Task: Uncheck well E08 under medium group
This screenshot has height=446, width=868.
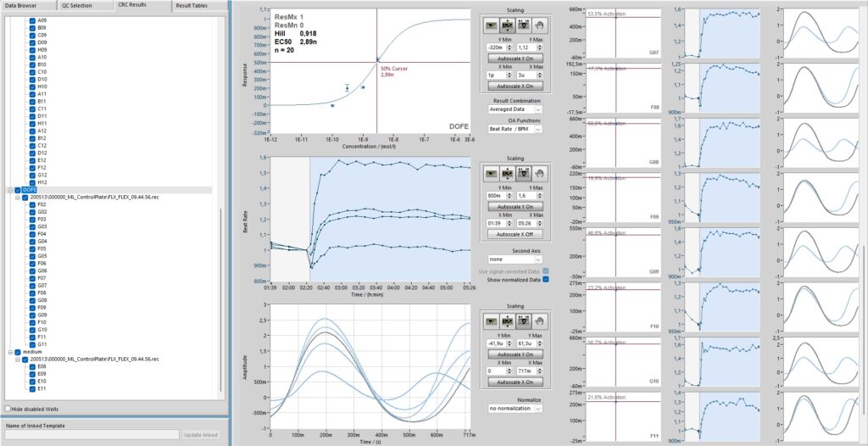Action: point(32,366)
